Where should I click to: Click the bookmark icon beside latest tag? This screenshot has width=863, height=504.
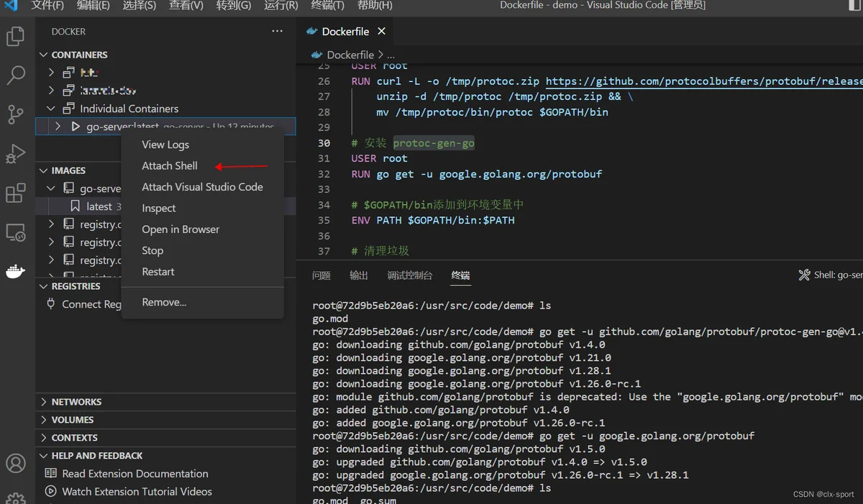click(75, 206)
